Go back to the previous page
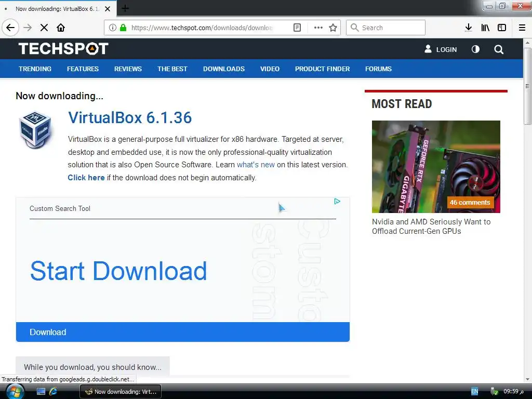The image size is (532, 399). point(10,28)
